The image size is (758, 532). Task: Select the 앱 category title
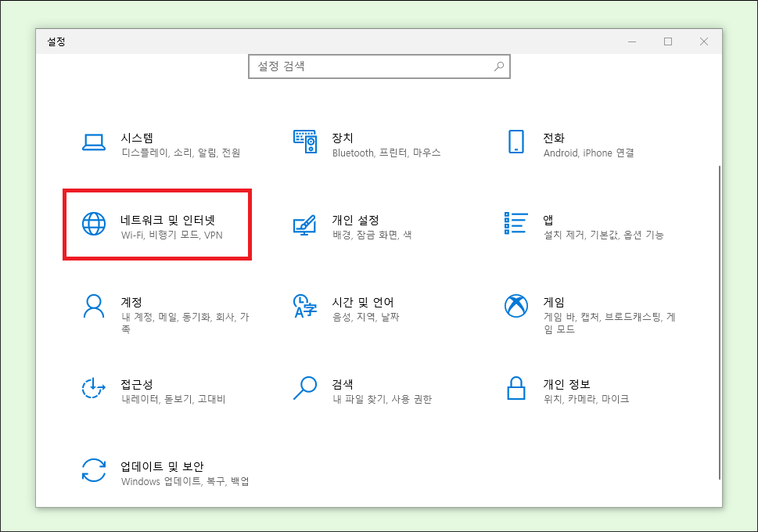pyautogui.click(x=548, y=220)
